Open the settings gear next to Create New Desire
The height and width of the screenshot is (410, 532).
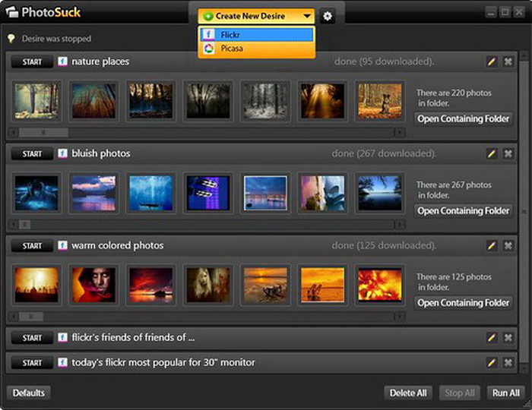coord(327,16)
